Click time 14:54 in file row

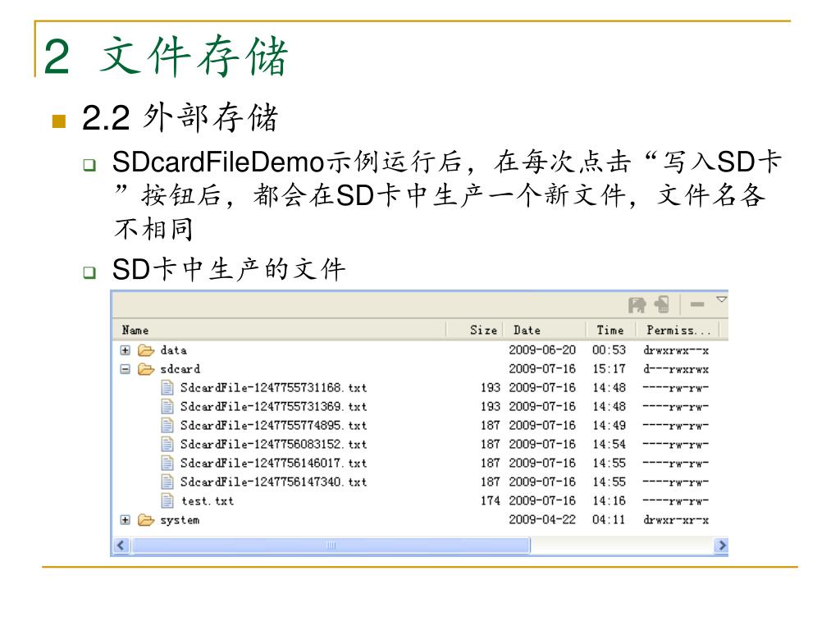(609, 444)
